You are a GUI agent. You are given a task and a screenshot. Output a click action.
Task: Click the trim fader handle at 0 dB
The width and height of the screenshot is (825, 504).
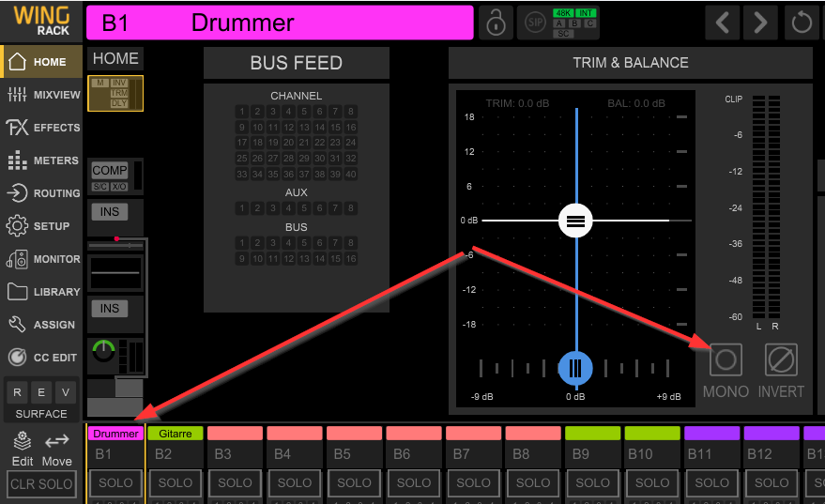[x=575, y=221]
